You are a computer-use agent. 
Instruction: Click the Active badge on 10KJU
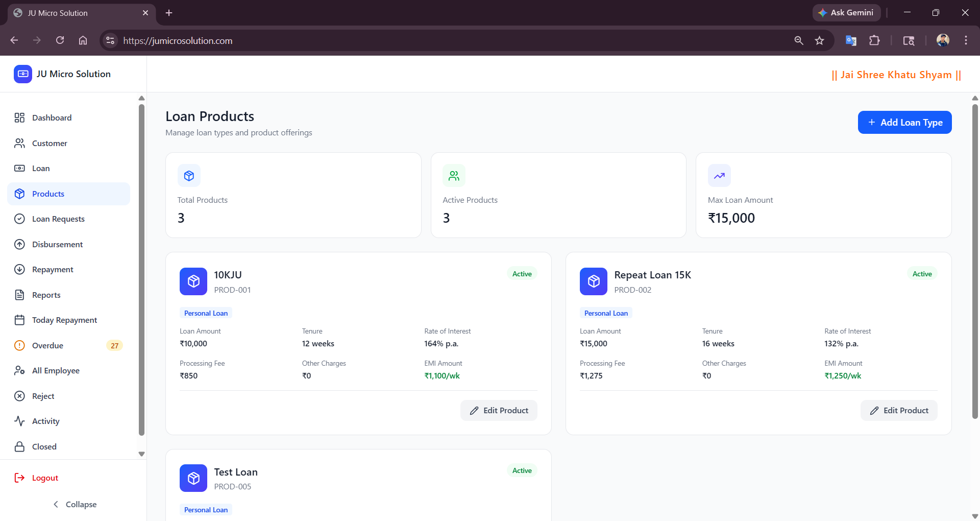(522, 274)
